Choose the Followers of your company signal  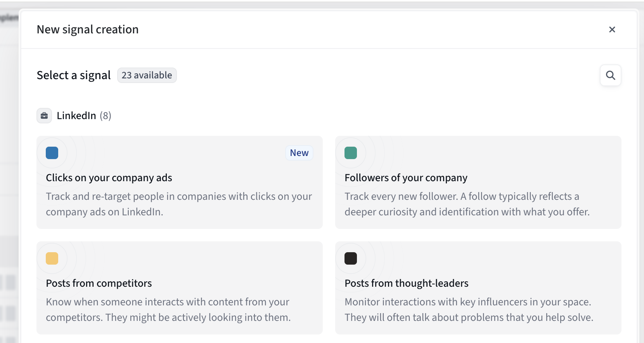(x=406, y=178)
